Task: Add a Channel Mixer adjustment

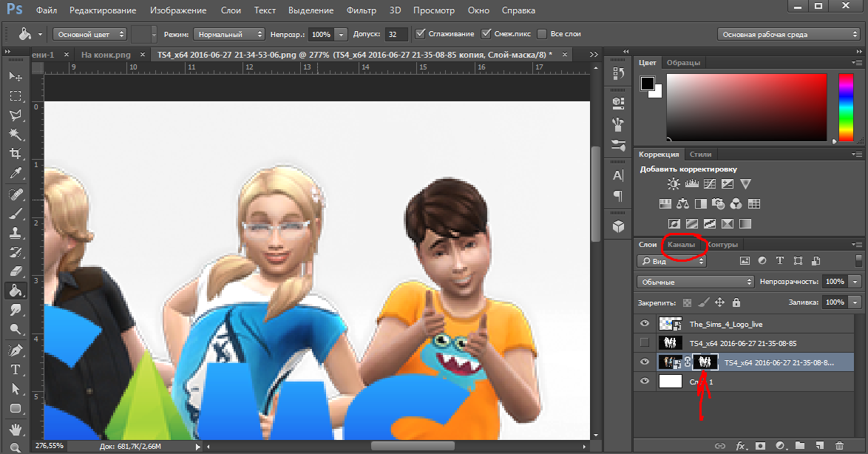Action: (x=736, y=204)
